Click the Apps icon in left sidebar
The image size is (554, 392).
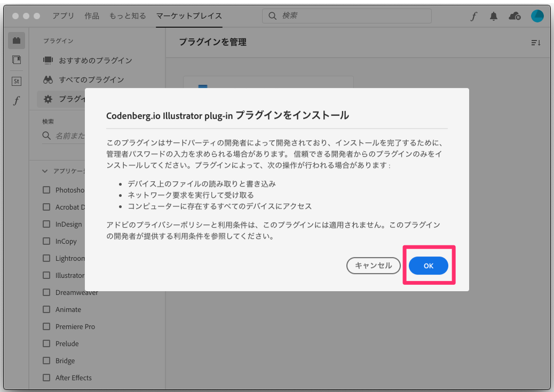click(16, 41)
